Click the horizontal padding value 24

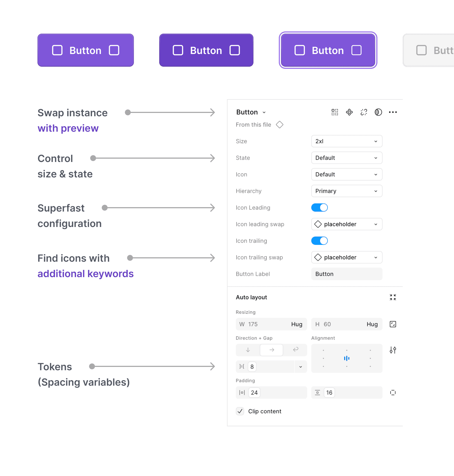pyautogui.click(x=254, y=393)
